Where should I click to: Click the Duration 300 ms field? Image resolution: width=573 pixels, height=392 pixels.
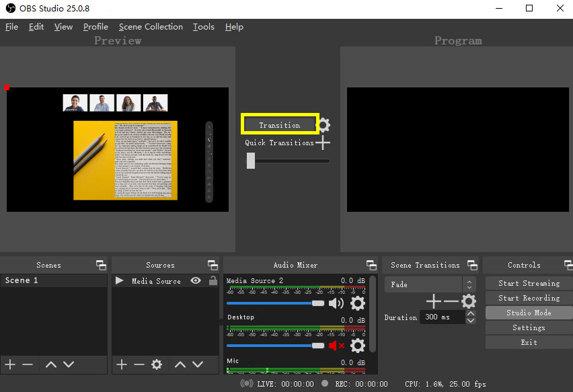[442, 317]
